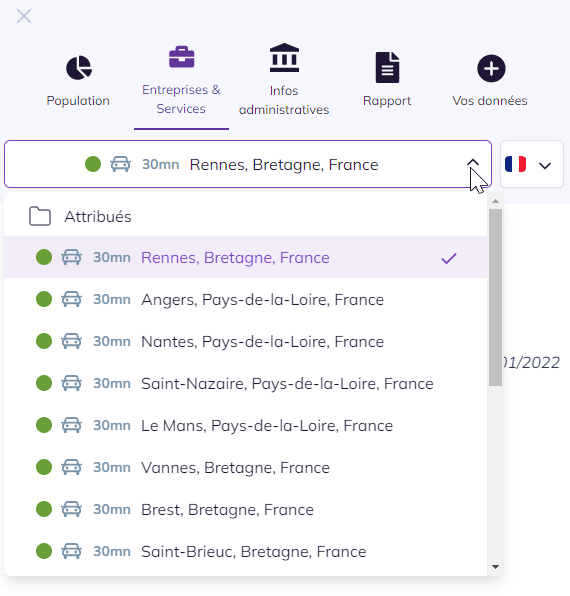Click the checked Rennes, Bretagne, France item
570x596 pixels.
(x=245, y=257)
